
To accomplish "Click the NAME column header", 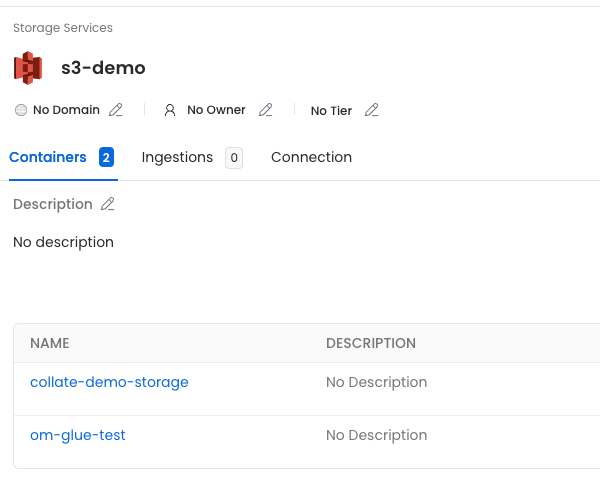I will pyautogui.click(x=50, y=343).
